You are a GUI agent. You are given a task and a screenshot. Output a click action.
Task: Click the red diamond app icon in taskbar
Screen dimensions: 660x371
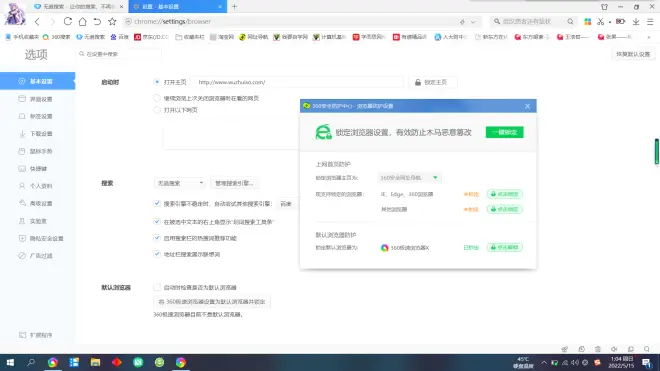click(117, 363)
